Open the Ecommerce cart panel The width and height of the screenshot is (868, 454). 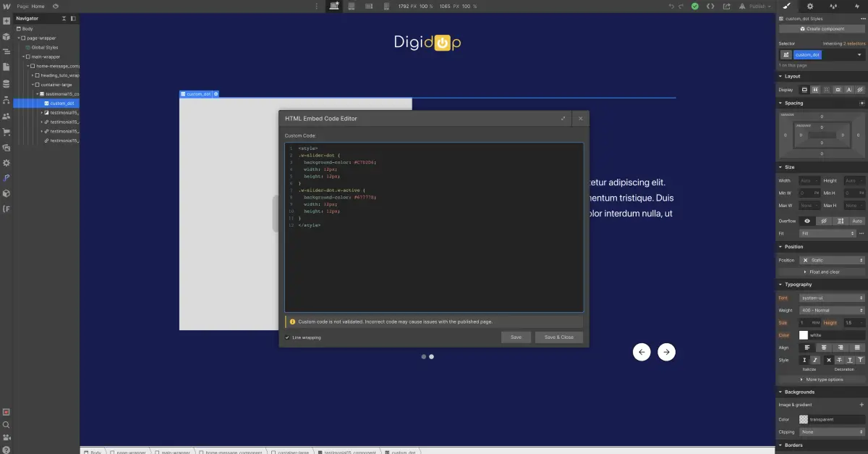pos(7,132)
